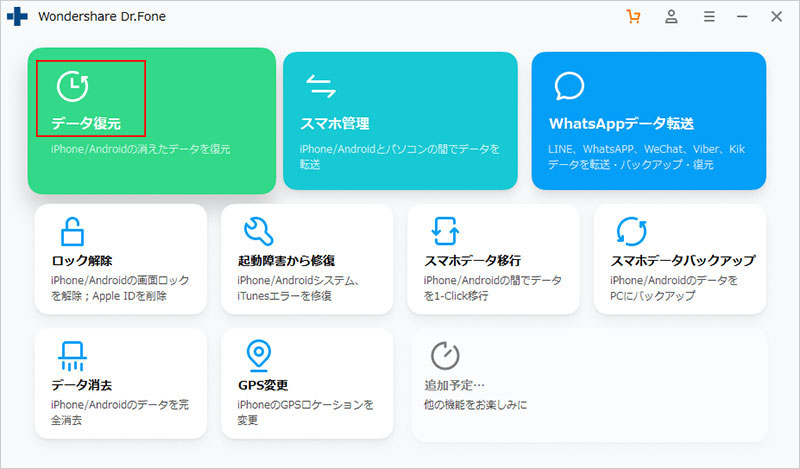Click the GPS change location pin icon
Viewport: 800px width, 469px height.
[259, 354]
